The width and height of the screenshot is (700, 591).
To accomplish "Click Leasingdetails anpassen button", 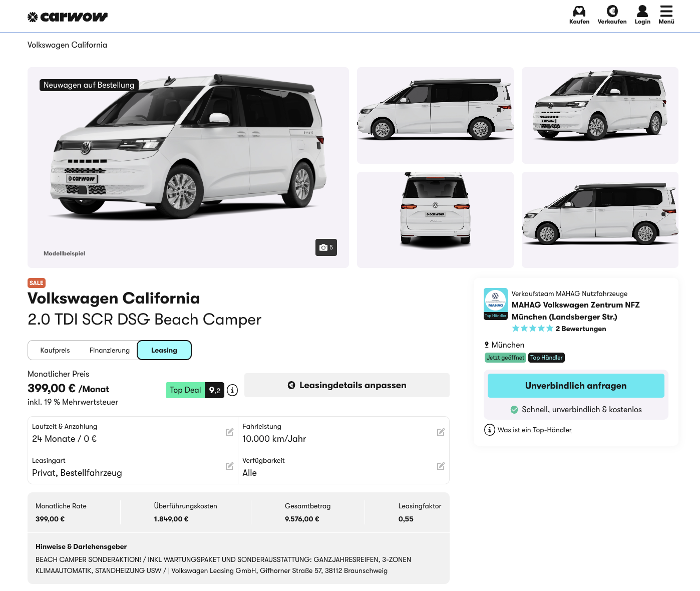I will (x=347, y=385).
